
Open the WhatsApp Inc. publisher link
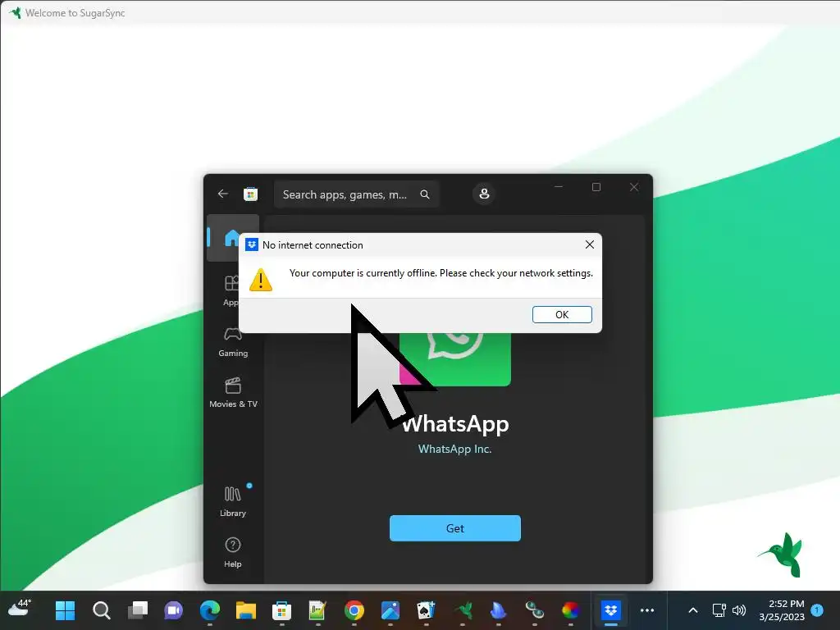click(454, 449)
